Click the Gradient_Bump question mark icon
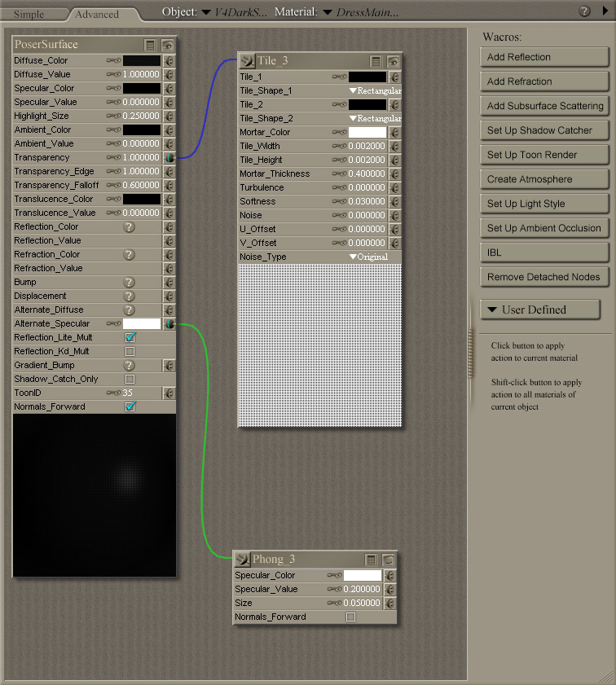 pyautogui.click(x=129, y=365)
